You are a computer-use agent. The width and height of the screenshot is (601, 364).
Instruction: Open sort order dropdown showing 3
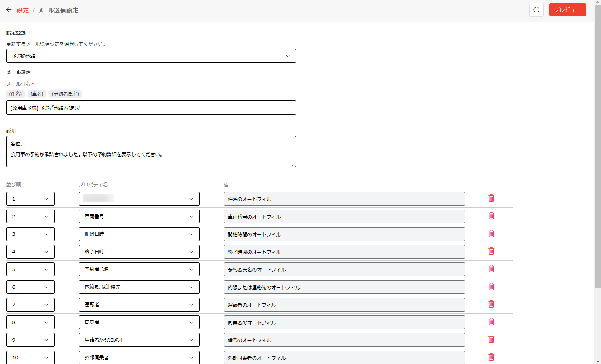(31, 234)
